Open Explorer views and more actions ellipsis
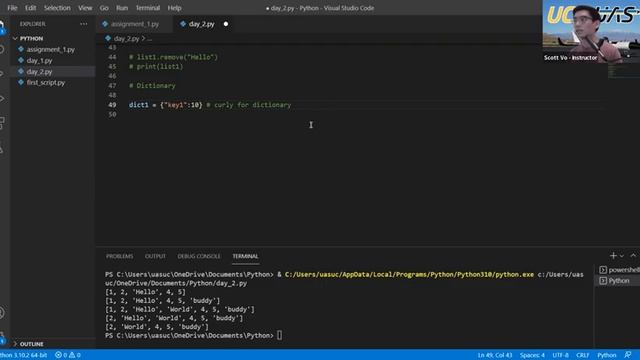Image resolution: width=640 pixels, height=360 pixels. 84,24
